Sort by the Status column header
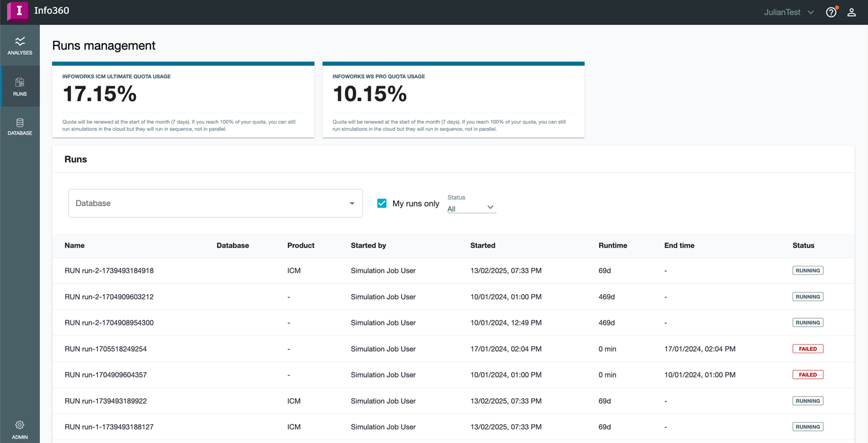This screenshot has width=868, height=443. tap(803, 245)
